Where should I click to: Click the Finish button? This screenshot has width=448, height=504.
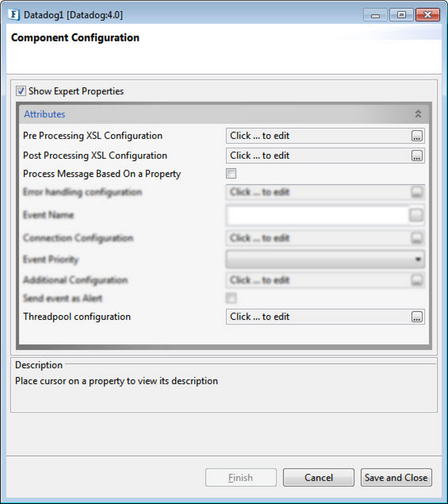[241, 478]
